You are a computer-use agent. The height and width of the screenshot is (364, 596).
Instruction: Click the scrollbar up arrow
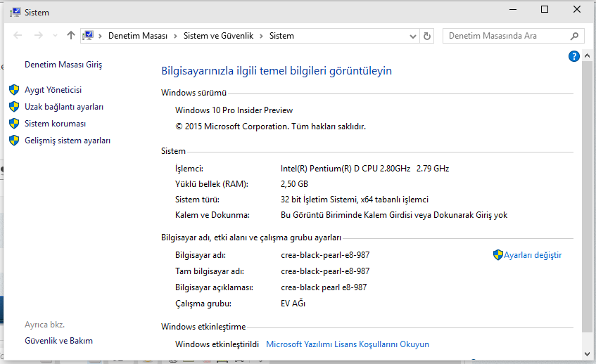(x=587, y=56)
